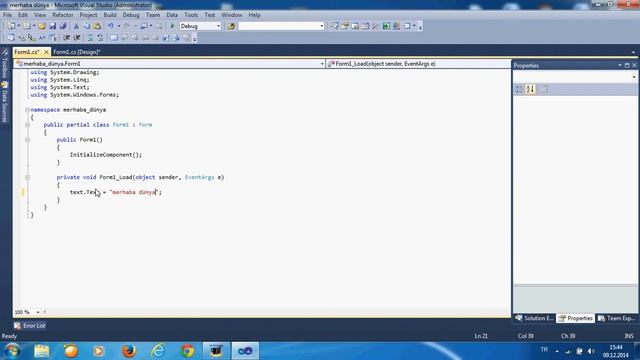Click the New Project toolbar icon
Image resolution: width=640 pixels, height=360 pixels.
pos(11,26)
